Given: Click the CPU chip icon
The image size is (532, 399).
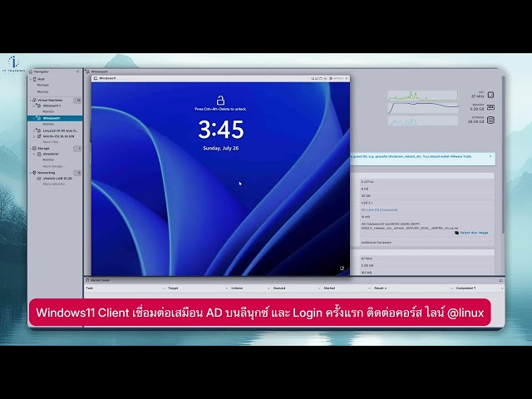Looking at the screenshot, I should (x=490, y=95).
